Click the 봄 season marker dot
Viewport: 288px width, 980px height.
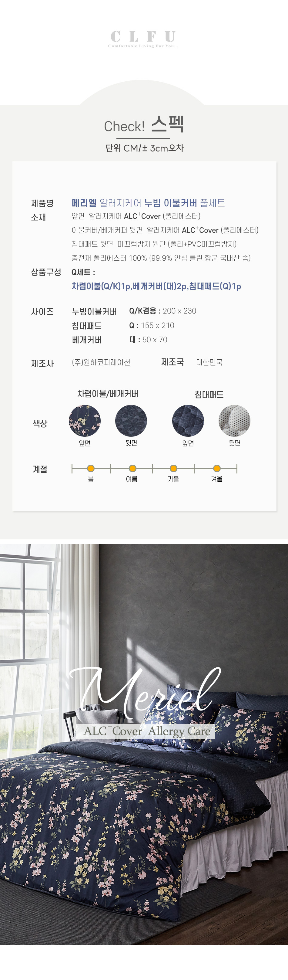tap(91, 468)
